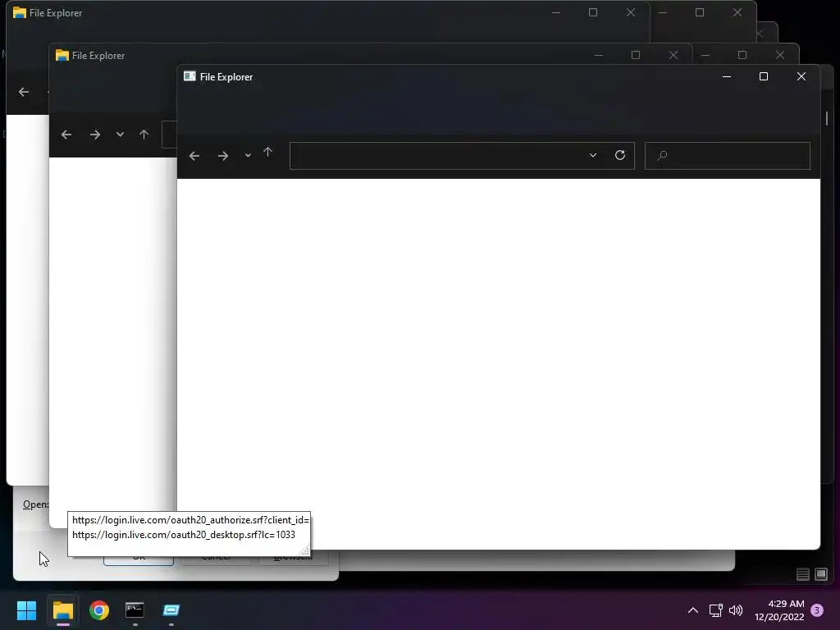
Task: Switch to large icons view at bottom right
Action: 820,575
